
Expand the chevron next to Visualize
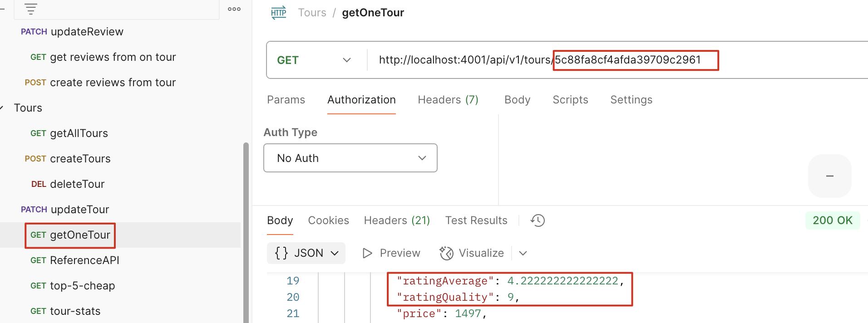(x=523, y=253)
